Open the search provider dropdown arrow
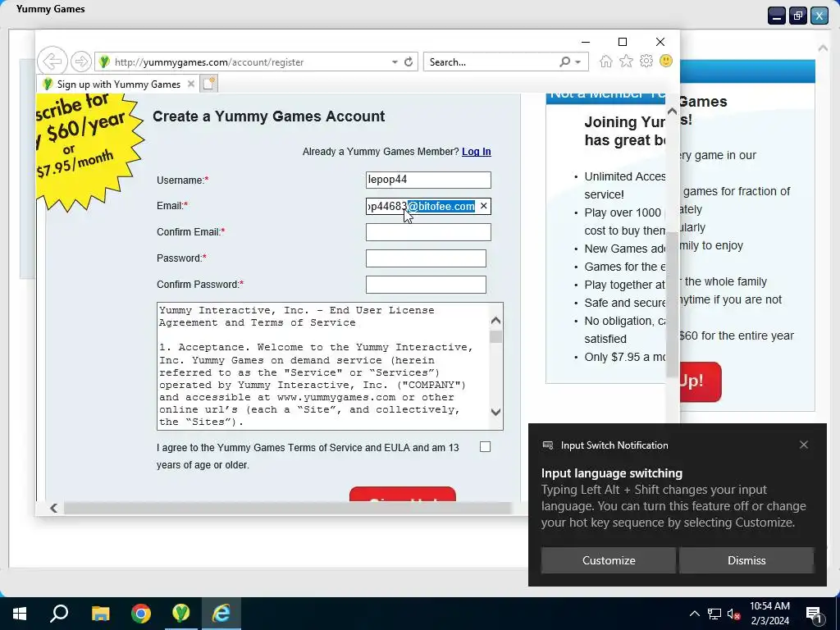Viewport: 840px width, 630px height. pos(578,62)
